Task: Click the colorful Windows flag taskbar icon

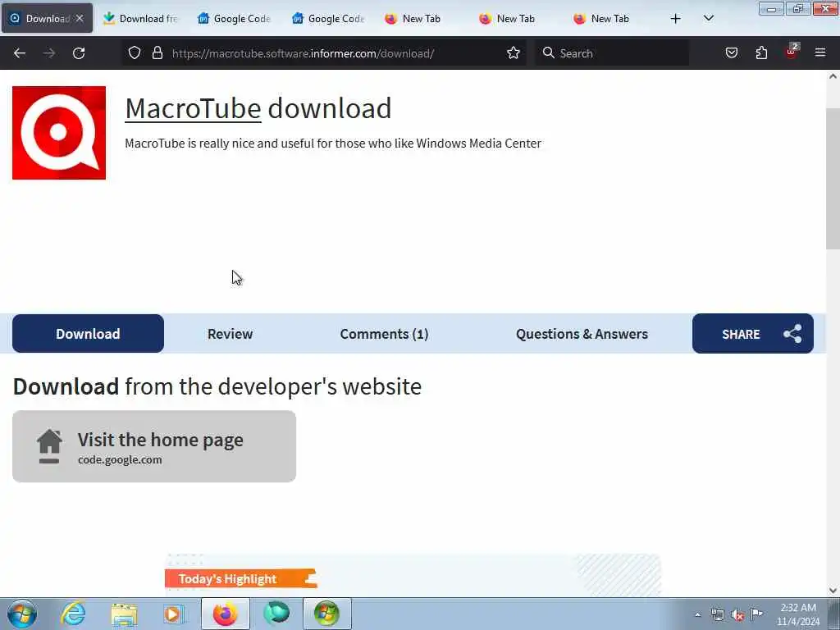Action: [x=327, y=614]
